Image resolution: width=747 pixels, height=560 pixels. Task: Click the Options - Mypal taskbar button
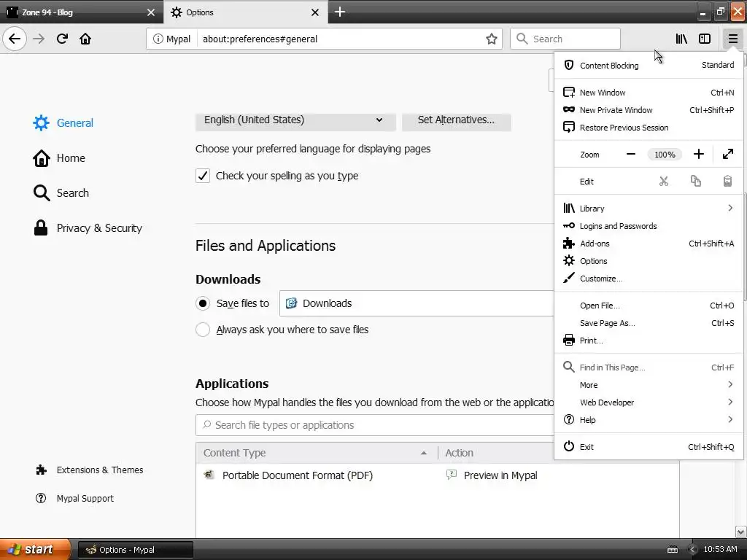point(135,550)
